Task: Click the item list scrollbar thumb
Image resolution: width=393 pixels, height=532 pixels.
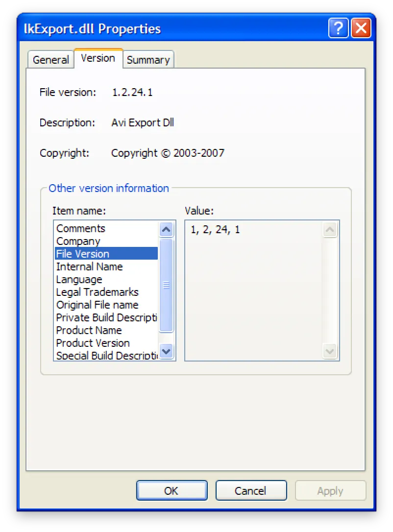Action: [x=166, y=285]
